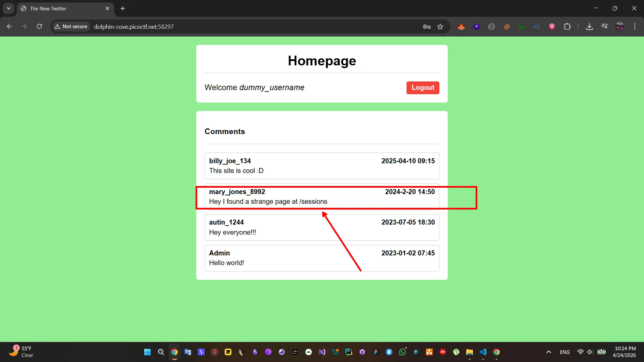644x362 pixels.
Task: Open WhatsApp from the taskbar
Action: tap(402, 352)
